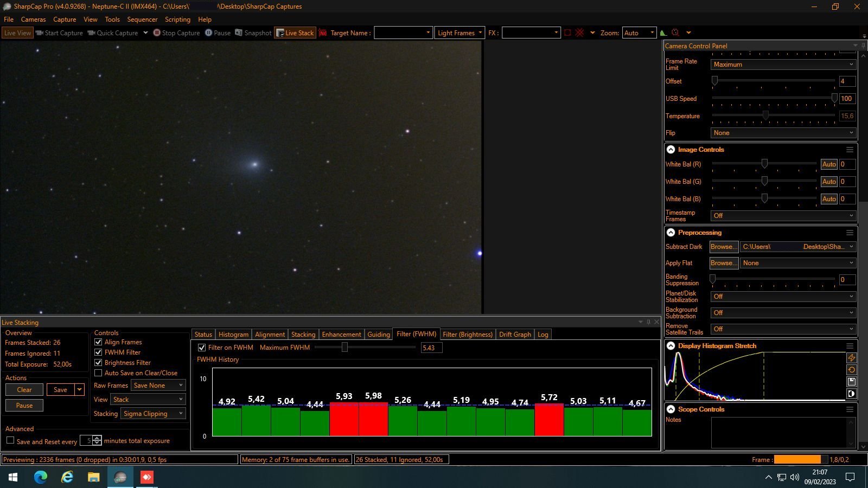This screenshot has height=488, width=868.
Task: Disable the Filter on FWHM checkbox
Action: (202, 348)
